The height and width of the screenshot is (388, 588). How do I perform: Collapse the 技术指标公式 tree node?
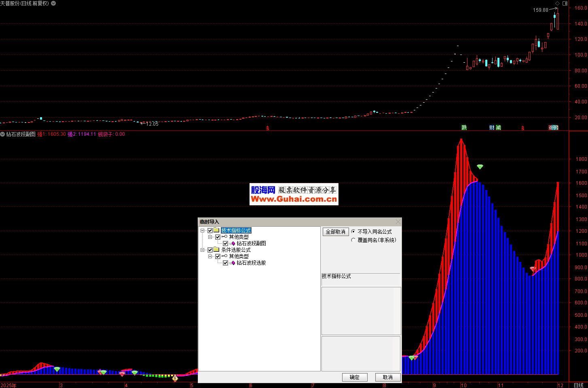pyautogui.click(x=202, y=230)
